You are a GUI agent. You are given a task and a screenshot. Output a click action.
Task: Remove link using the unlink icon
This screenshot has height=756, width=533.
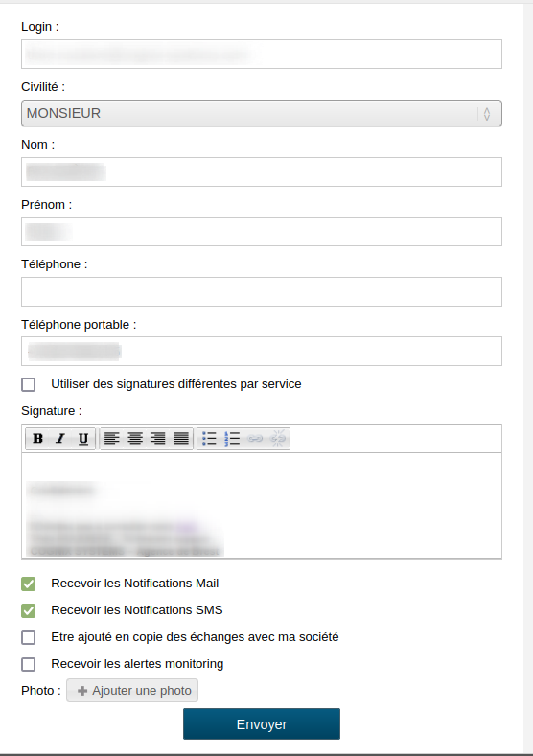[278, 438]
